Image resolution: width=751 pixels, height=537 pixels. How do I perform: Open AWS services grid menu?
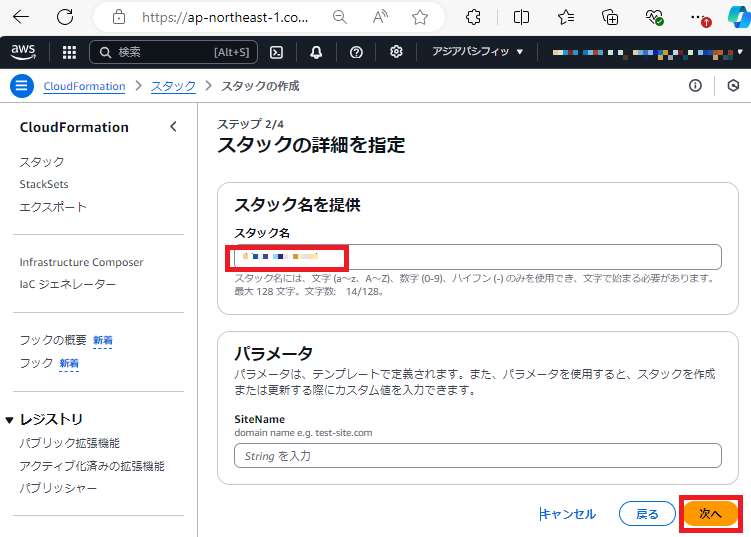69,52
